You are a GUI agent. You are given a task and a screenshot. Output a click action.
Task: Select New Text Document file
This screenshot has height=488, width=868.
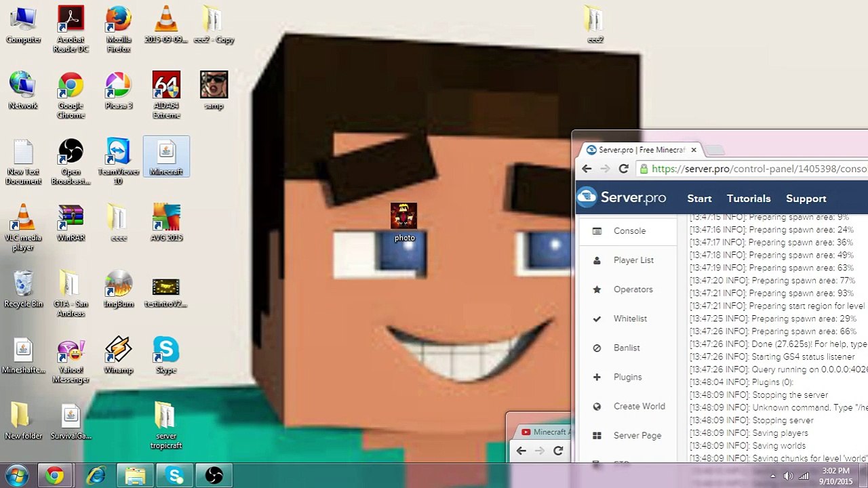click(23, 161)
